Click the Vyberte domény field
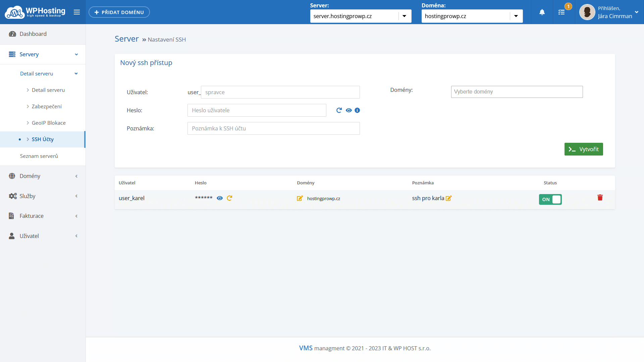This screenshot has height=362, width=644. point(517,92)
